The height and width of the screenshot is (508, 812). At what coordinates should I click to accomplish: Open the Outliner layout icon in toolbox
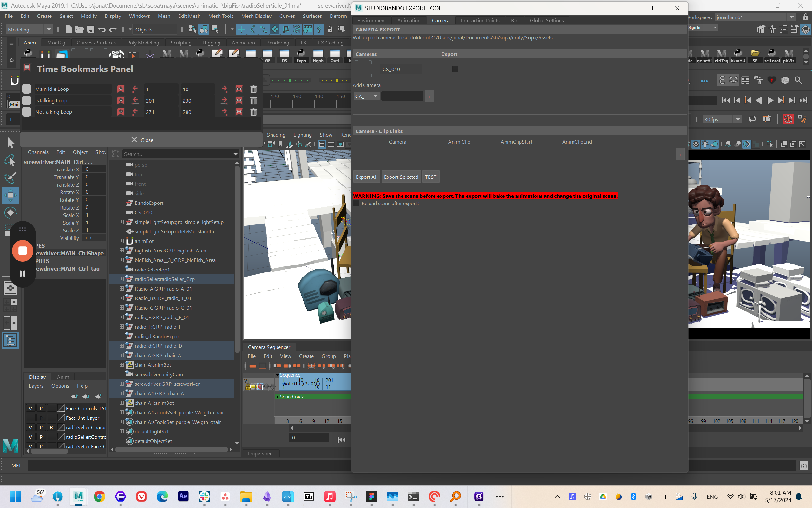(x=10, y=341)
